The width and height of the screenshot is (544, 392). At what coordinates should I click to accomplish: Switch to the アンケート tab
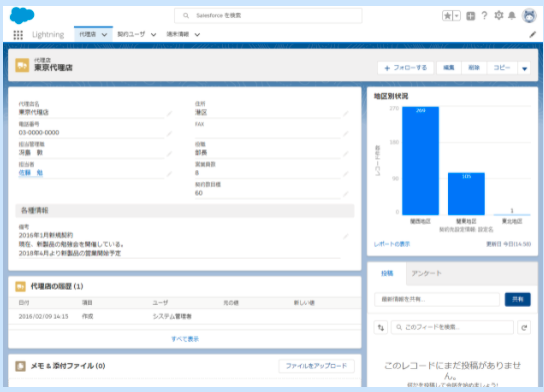coord(426,274)
